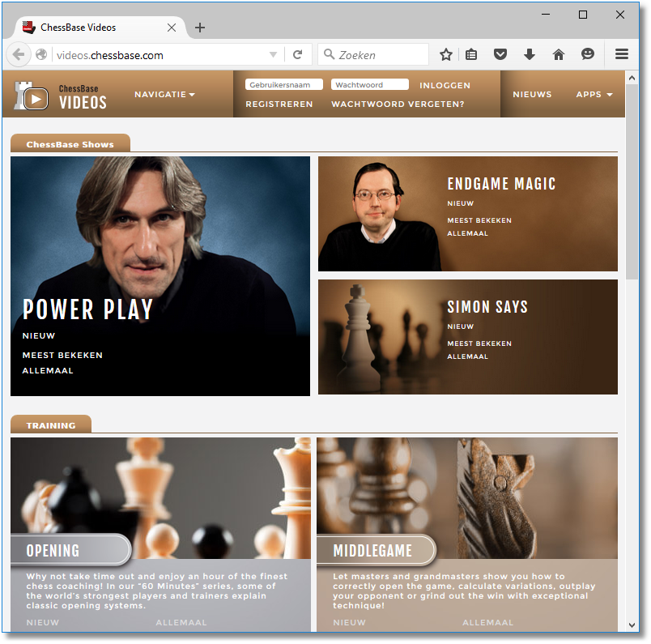Click the ChessBase Videos logo icon
The image size is (651, 644).
[x=32, y=96]
